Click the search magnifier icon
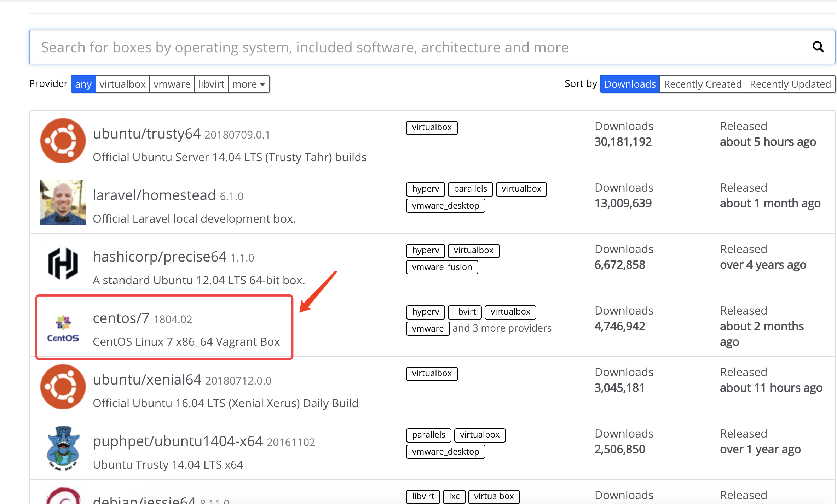The width and height of the screenshot is (837, 504). [x=818, y=47]
